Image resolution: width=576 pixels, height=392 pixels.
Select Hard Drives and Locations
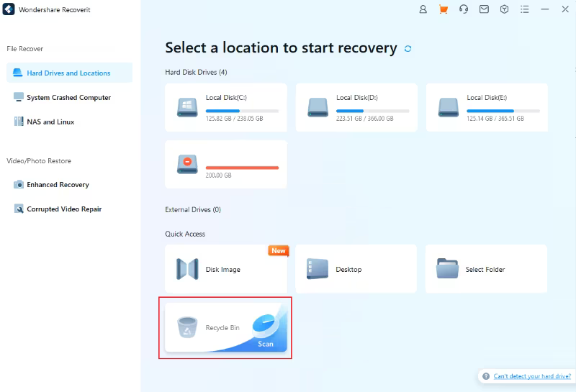click(x=69, y=73)
